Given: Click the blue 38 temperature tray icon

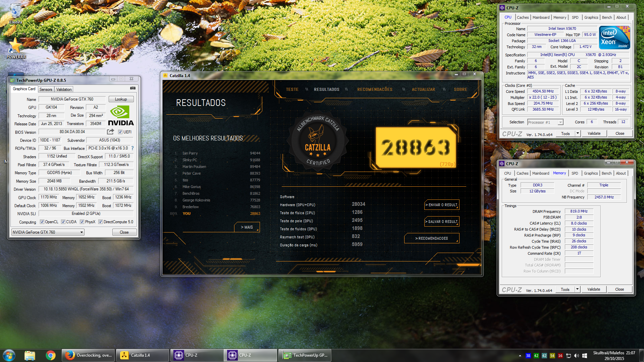Looking at the screenshot, I should pos(528,356).
